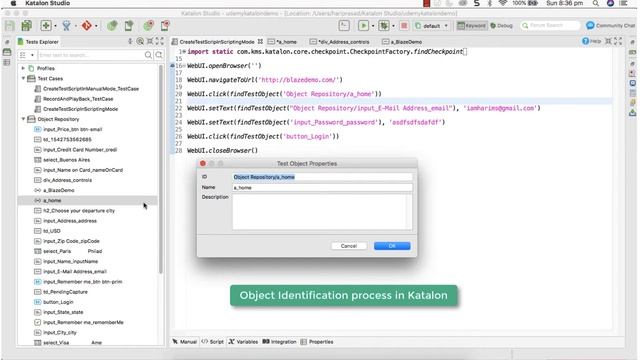Close the CreateTestScriptInScriptingMode tab
This screenshot has width=640, height=360.
pyautogui.click(x=260, y=41)
